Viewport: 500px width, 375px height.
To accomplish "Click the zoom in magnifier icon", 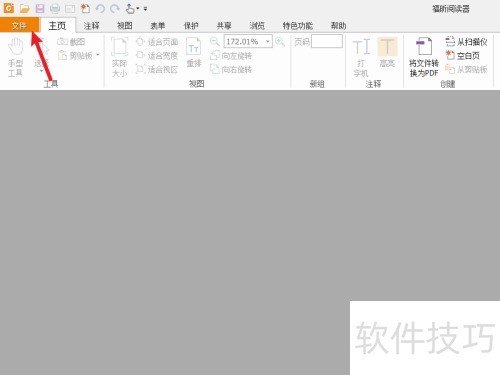I will (x=280, y=42).
